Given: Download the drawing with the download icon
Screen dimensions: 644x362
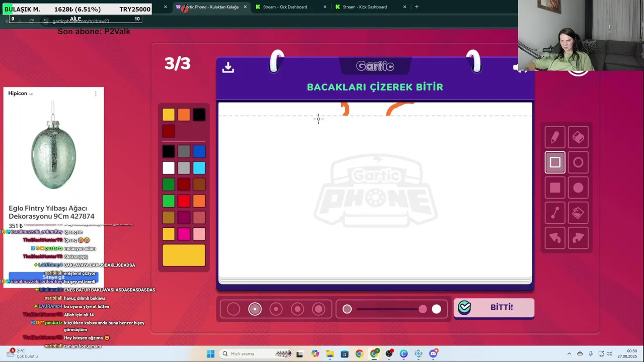Looking at the screenshot, I should 228,67.
